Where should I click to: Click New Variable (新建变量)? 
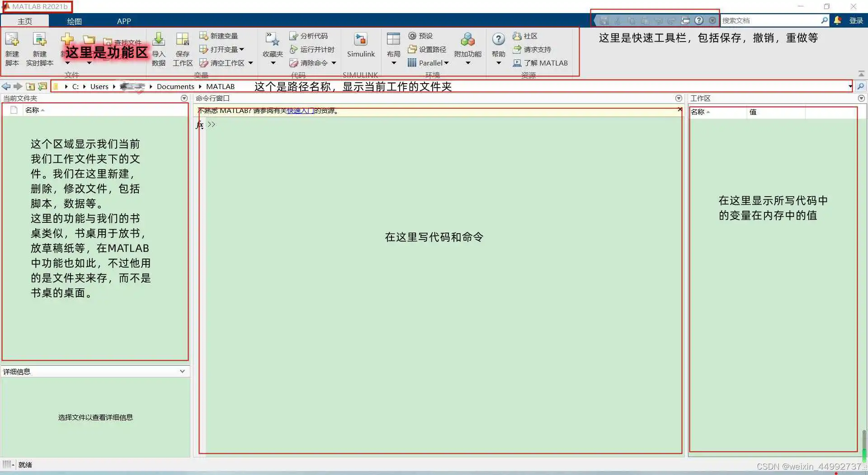[x=219, y=36]
